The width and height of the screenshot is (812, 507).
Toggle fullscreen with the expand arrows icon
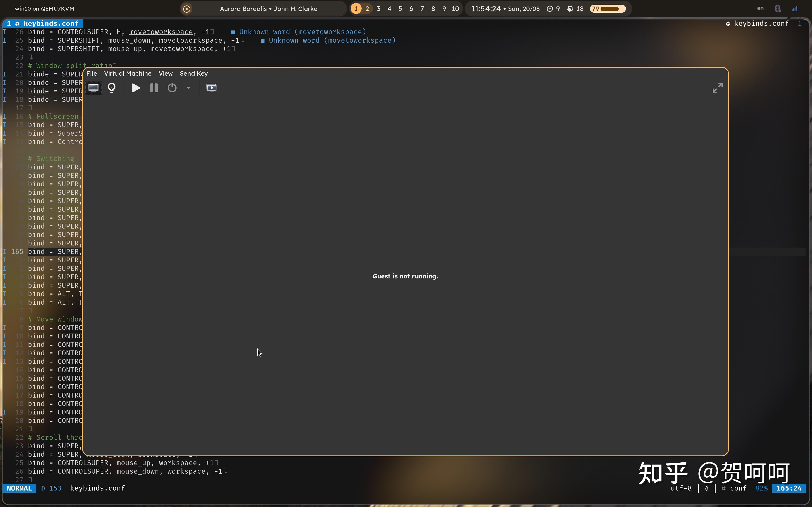click(x=717, y=88)
